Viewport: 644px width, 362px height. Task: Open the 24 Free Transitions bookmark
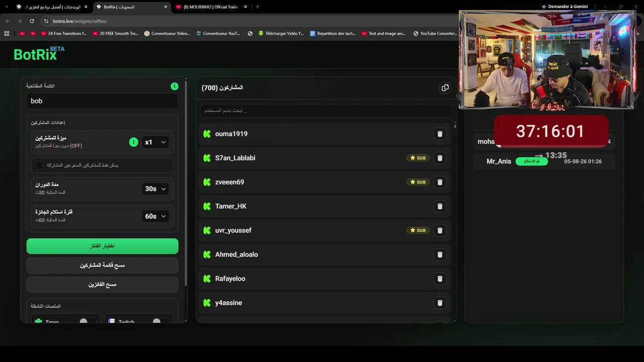63,34
